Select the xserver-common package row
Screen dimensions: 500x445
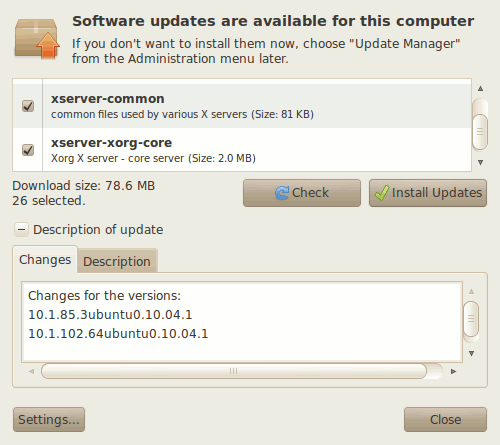(242, 106)
